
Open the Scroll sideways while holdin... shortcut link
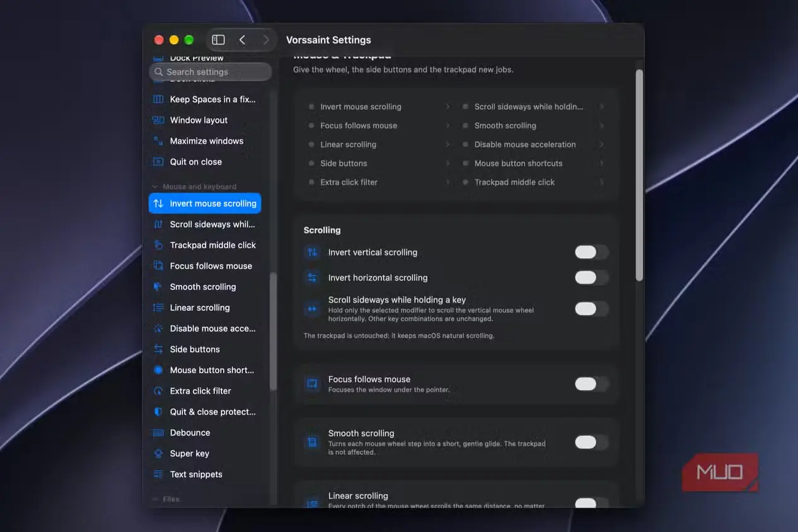pyautogui.click(x=535, y=107)
